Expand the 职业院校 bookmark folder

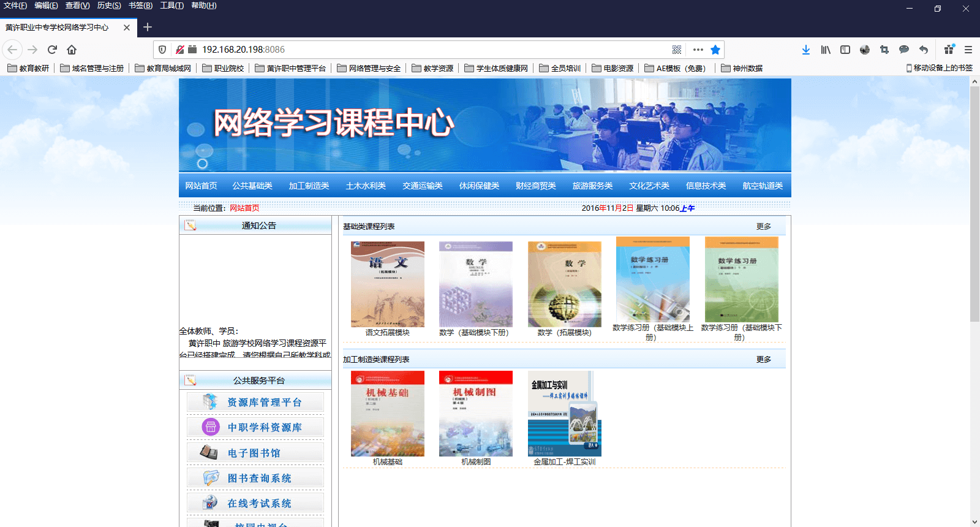(x=223, y=68)
